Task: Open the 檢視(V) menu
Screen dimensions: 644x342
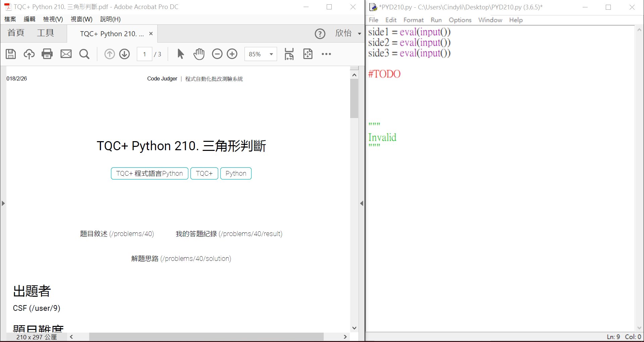Action: pos(53,19)
